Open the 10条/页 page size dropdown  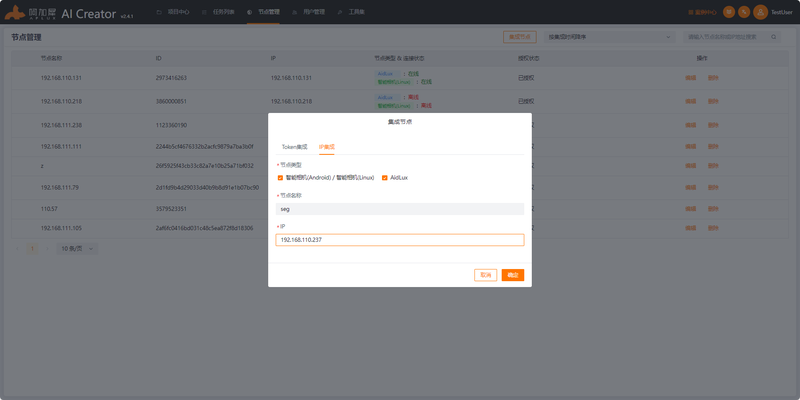coord(77,249)
